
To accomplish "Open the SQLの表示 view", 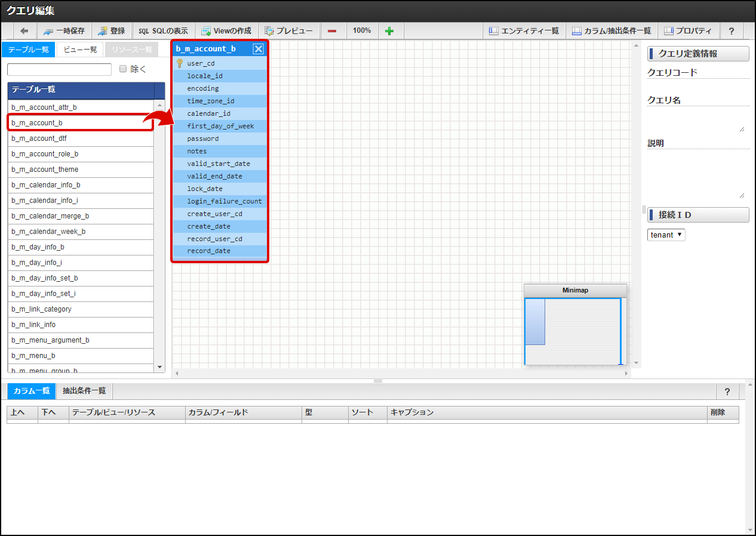I will 163,31.
